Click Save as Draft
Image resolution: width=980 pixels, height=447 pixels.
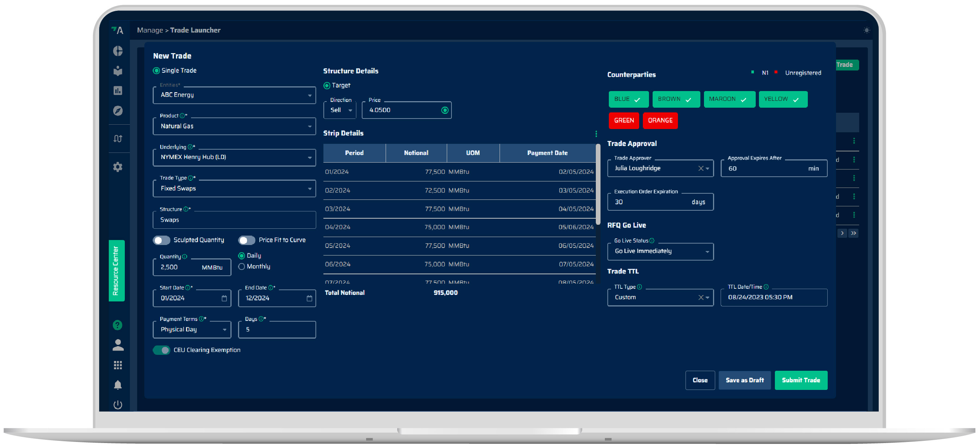[x=744, y=380]
